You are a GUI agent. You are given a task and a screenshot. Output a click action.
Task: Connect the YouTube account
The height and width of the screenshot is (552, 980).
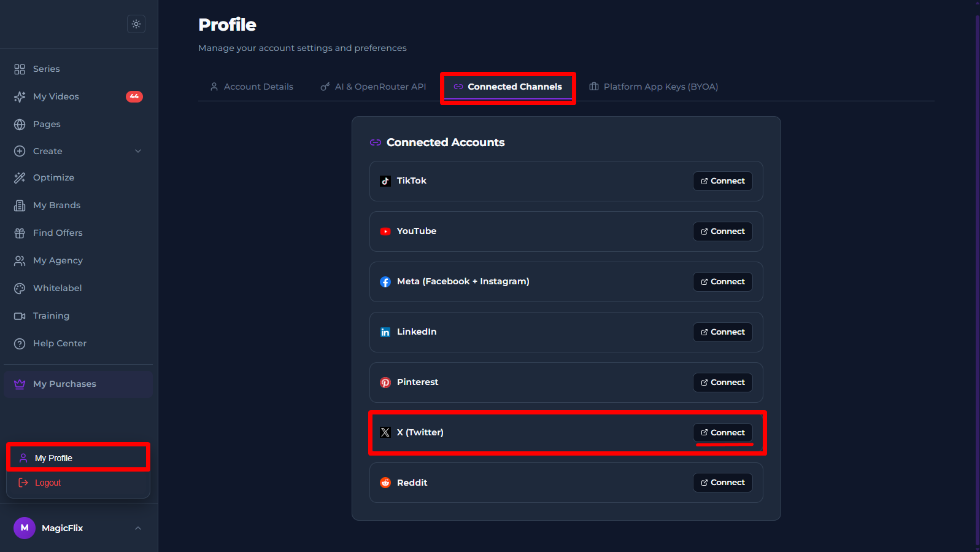pos(723,231)
